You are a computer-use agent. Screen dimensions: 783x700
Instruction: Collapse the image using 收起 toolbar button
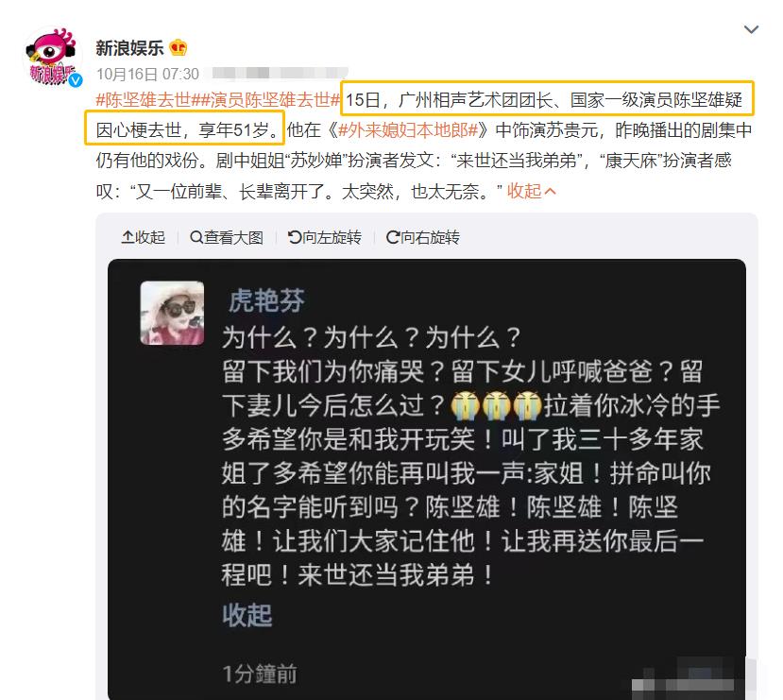coord(144,237)
